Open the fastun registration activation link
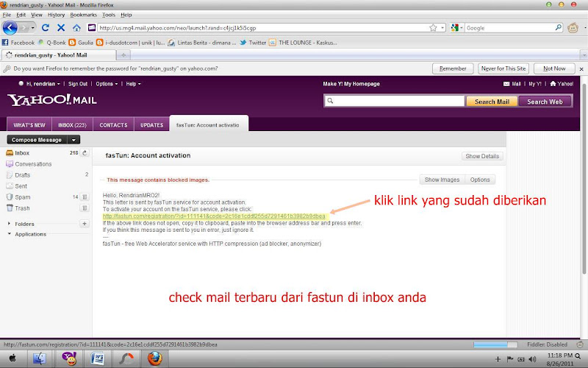 [214, 216]
